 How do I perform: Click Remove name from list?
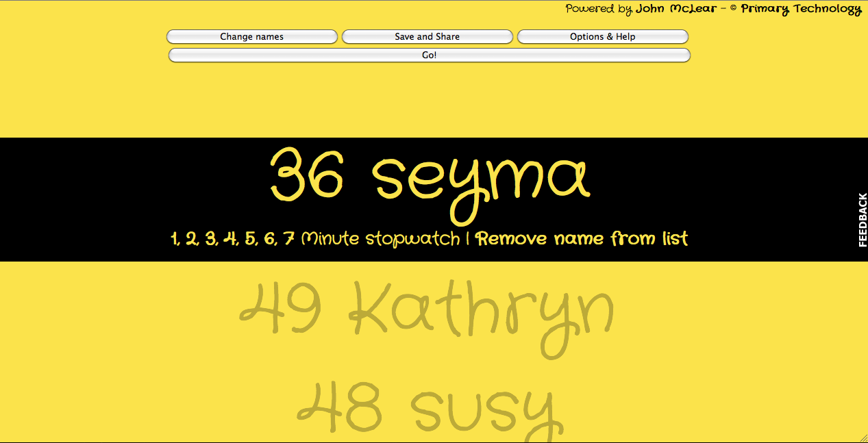582,239
